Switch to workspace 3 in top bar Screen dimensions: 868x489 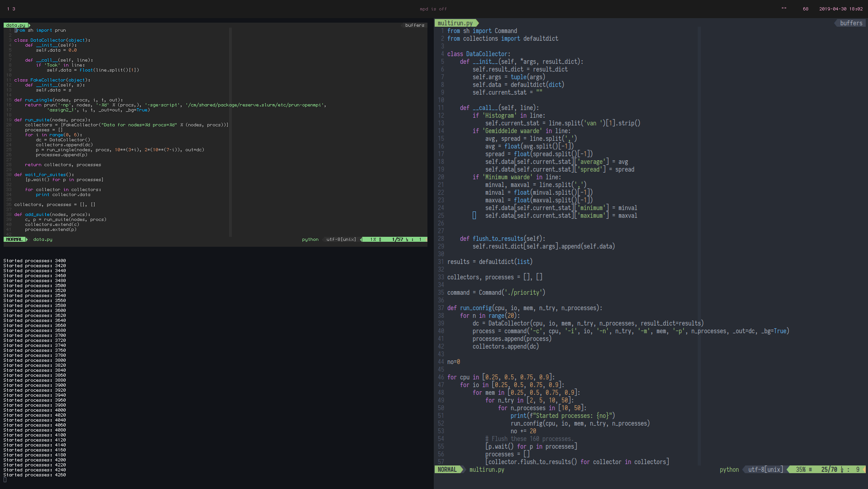(14, 9)
